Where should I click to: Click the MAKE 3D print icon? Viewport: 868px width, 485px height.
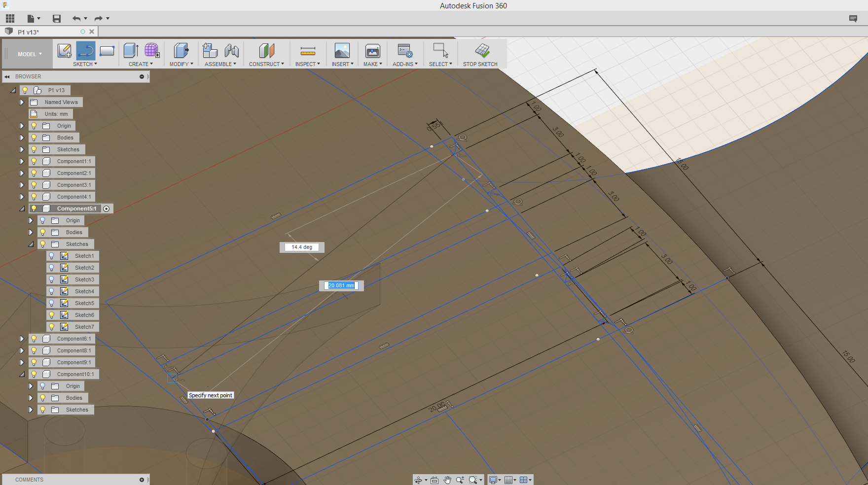coord(373,50)
